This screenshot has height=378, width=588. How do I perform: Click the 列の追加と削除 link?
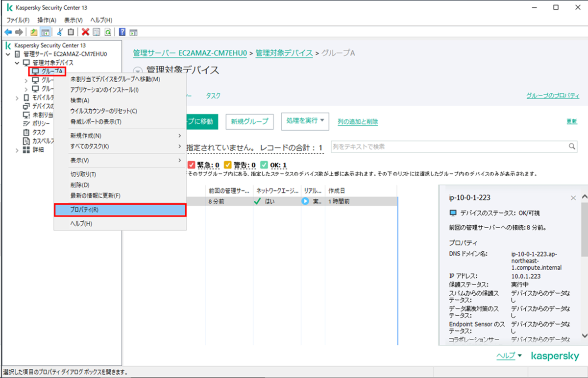click(358, 121)
